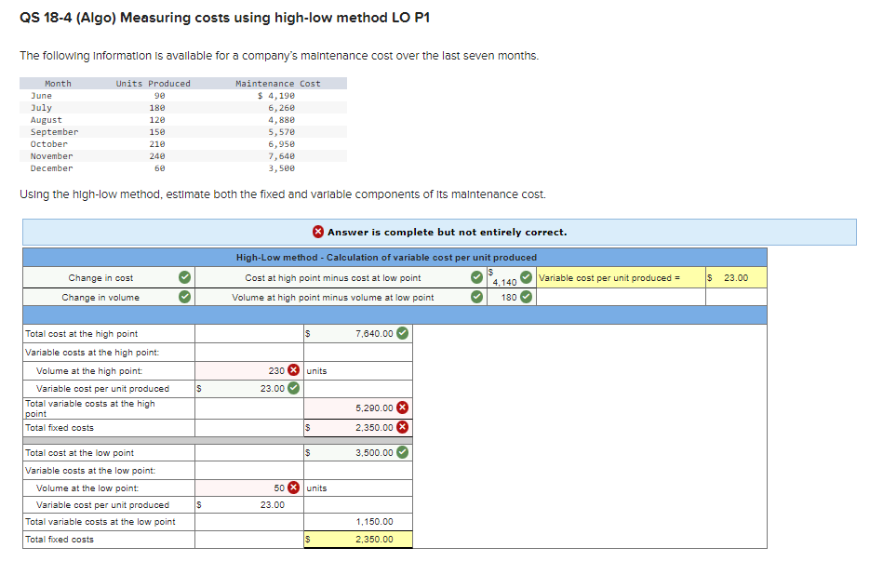The height and width of the screenshot is (588, 883).
Task: Click checkmark after 'Volume at high point minus volume at low point'
Action: (x=477, y=297)
